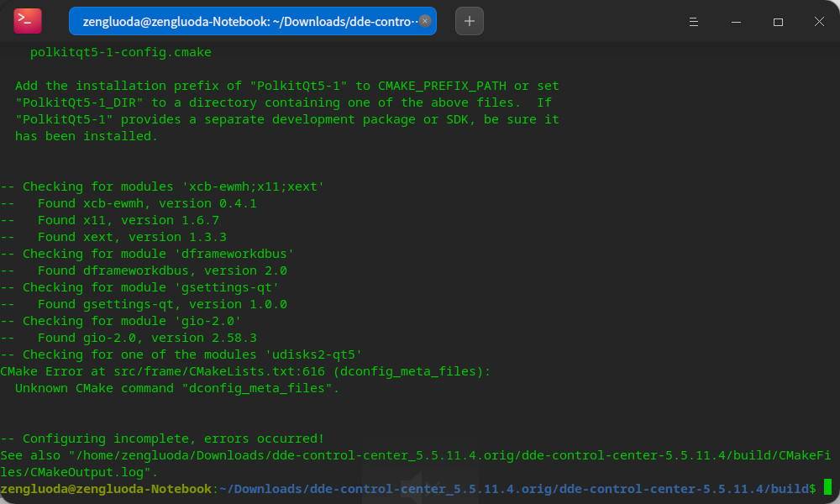Screen dimensions: 840x504
Task: Open a new tab with the plus icon
Action: click(x=469, y=20)
